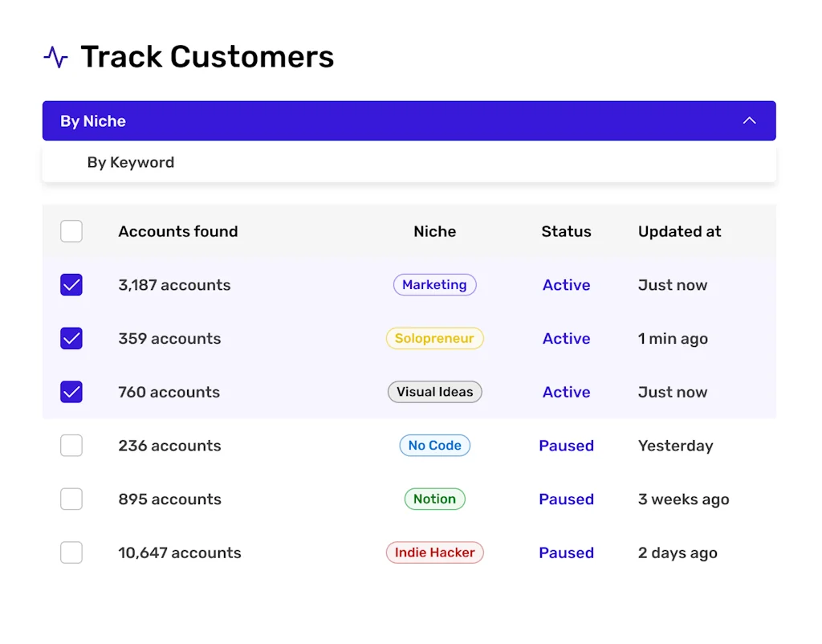
Task: Toggle the select-all checkbox in header
Action: click(x=71, y=230)
